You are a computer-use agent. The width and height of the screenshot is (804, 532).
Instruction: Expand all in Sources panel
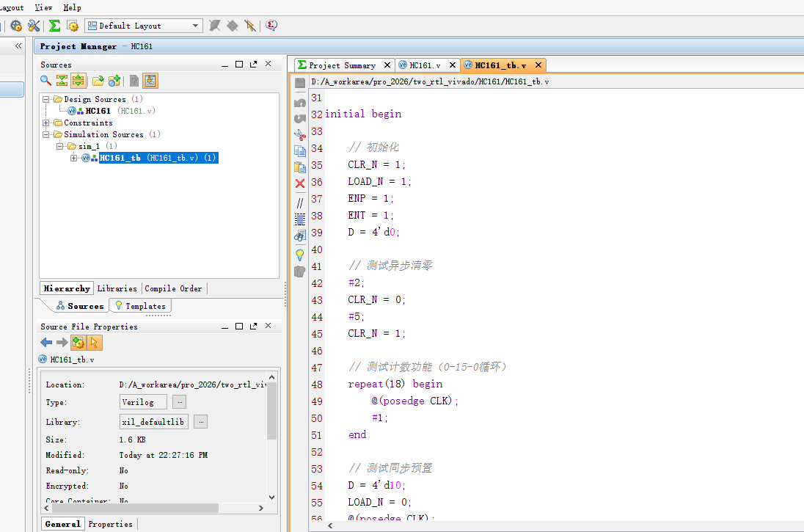pyautogui.click(x=78, y=81)
